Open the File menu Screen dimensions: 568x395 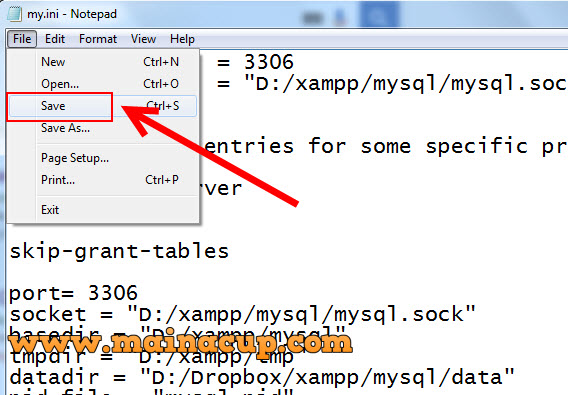pyautogui.click(x=22, y=39)
